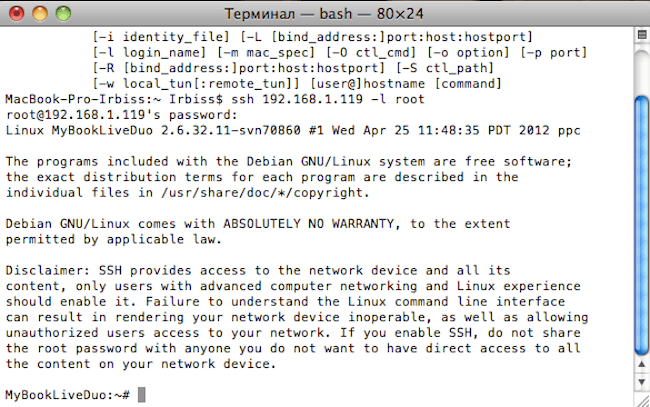This screenshot has height=407, width=650.
Task: Click the scroll up arrow
Action: (641, 364)
